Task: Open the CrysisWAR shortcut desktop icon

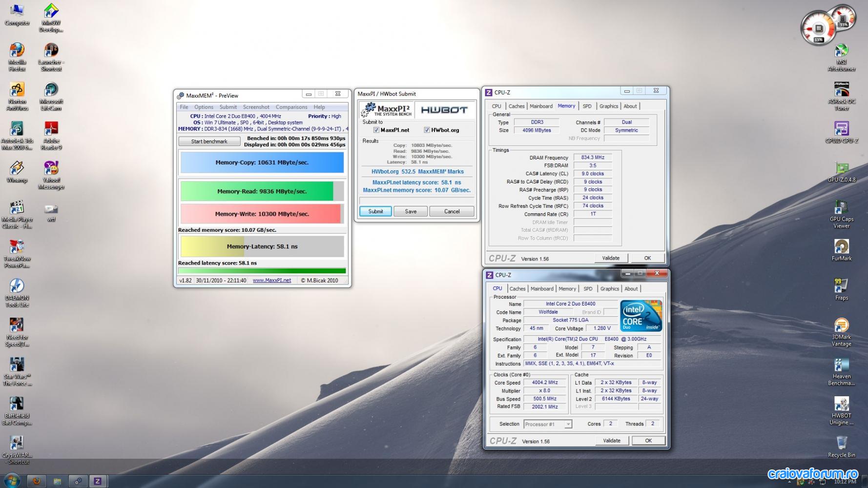Action: pos(17,450)
